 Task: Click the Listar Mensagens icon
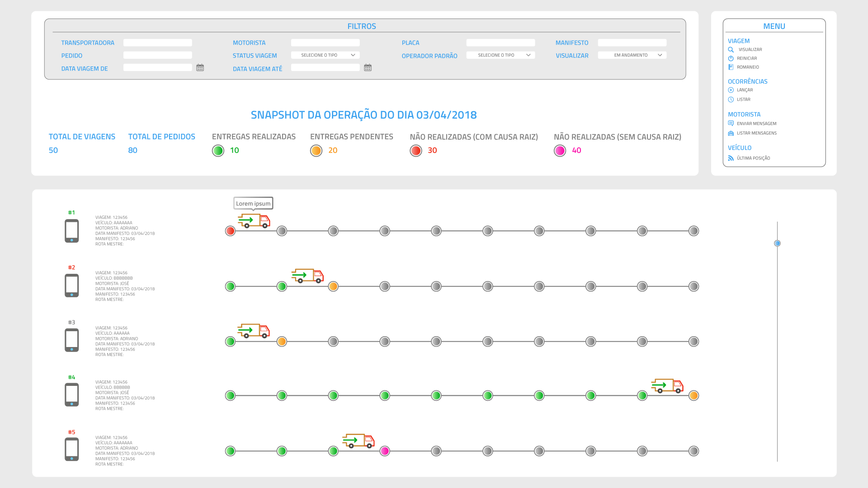coord(731,133)
